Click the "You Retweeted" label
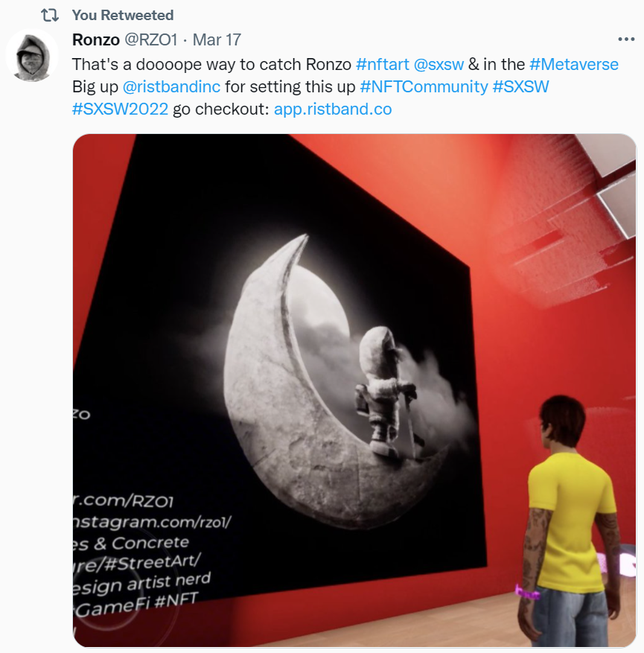 tap(123, 16)
